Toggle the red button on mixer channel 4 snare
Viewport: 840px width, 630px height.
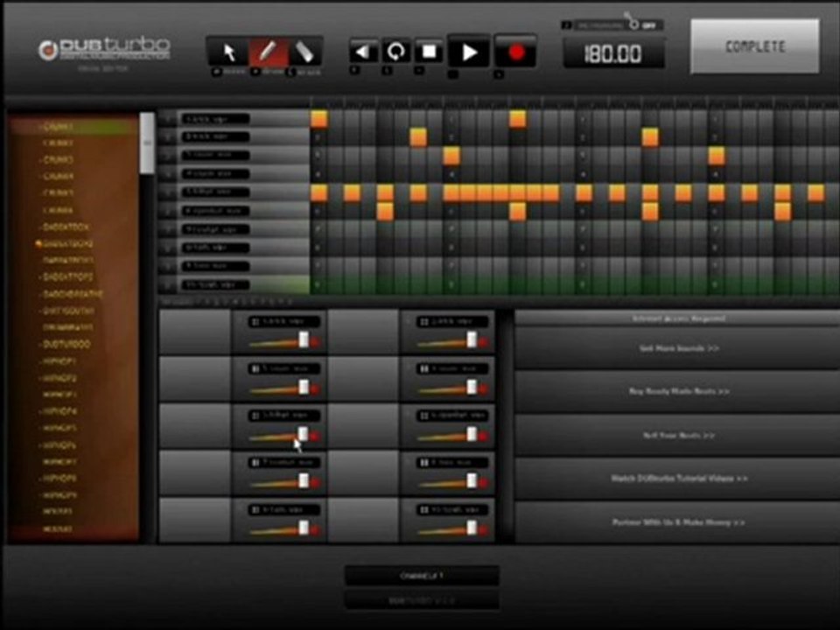[x=483, y=389]
